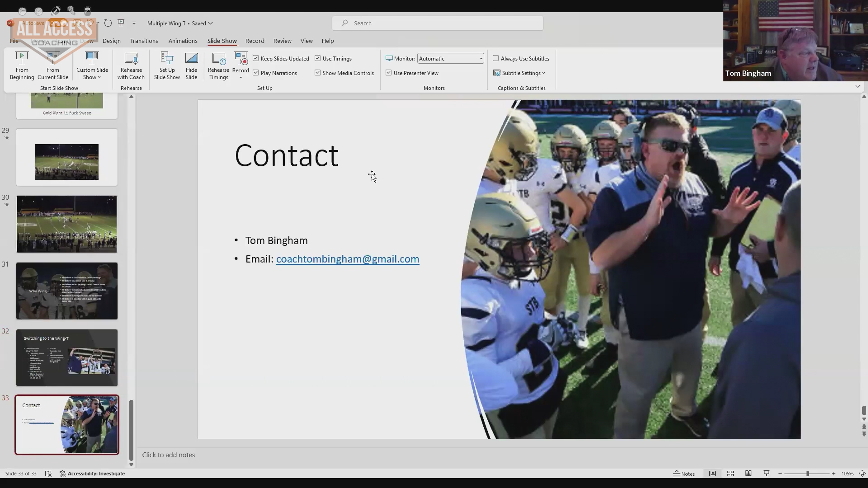Click the 105% zoom level
Screen dimensions: 868x488
pyautogui.click(x=847, y=474)
